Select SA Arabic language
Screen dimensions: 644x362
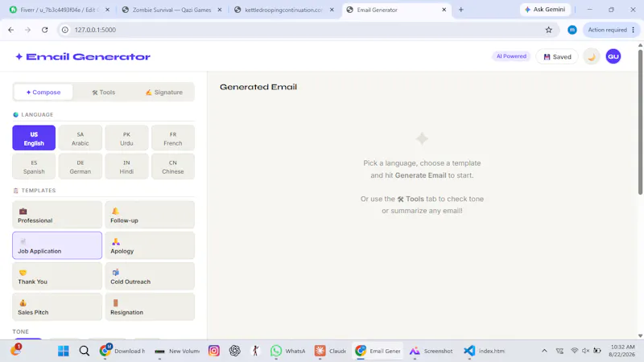pyautogui.click(x=80, y=138)
